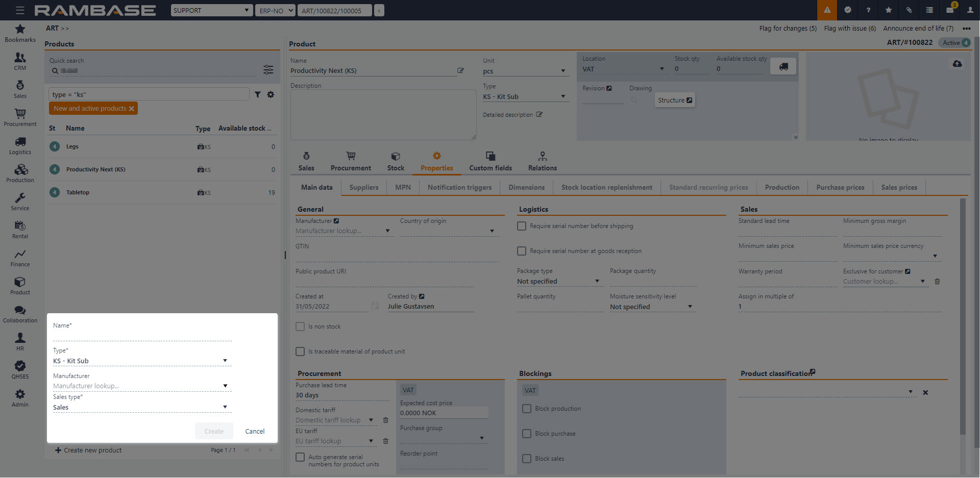
Task: Open the Logistics module in the sidebar
Action: (x=20, y=145)
